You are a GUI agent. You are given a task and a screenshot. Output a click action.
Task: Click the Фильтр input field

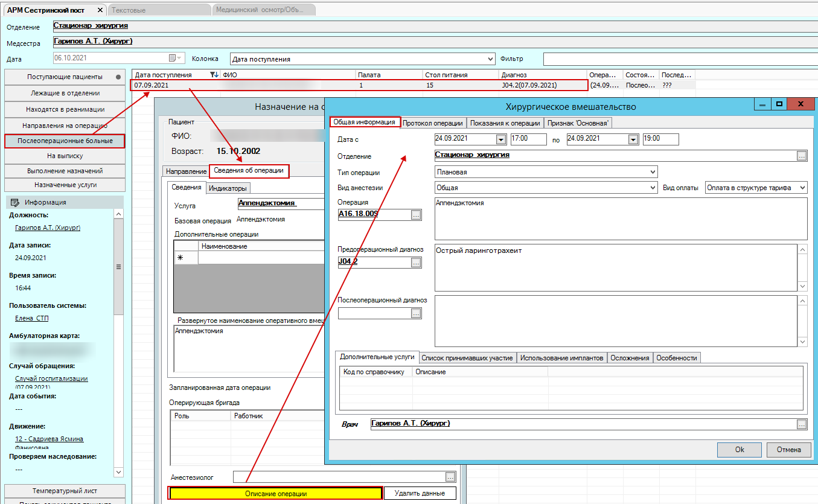pos(680,59)
